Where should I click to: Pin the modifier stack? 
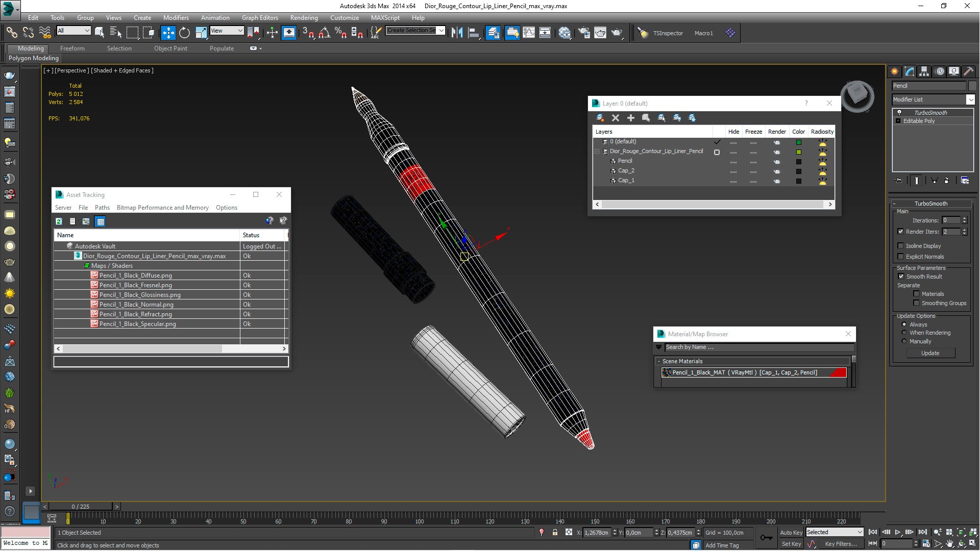(899, 180)
